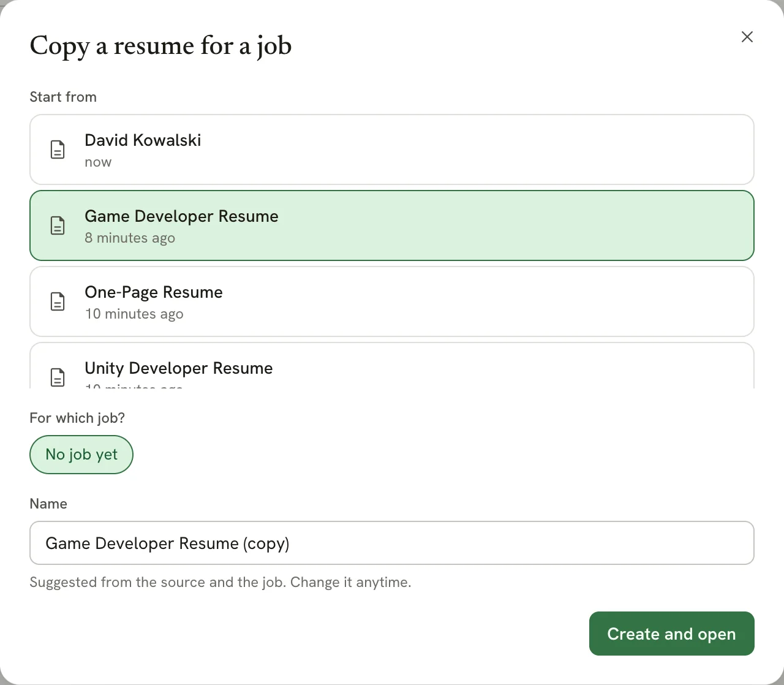Select David Kowalski as source resume
Screen dimensions: 784x685
pyautogui.click(x=392, y=149)
